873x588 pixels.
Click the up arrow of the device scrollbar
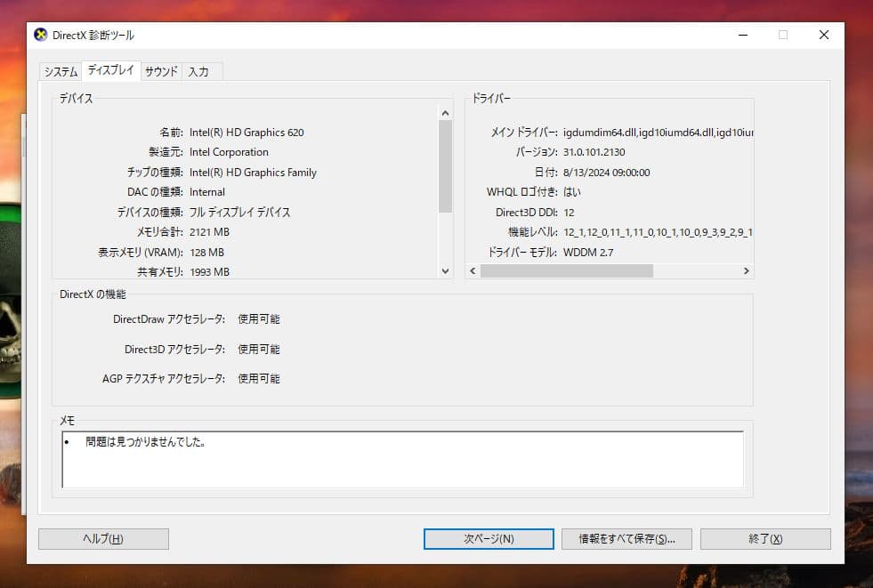tap(446, 112)
